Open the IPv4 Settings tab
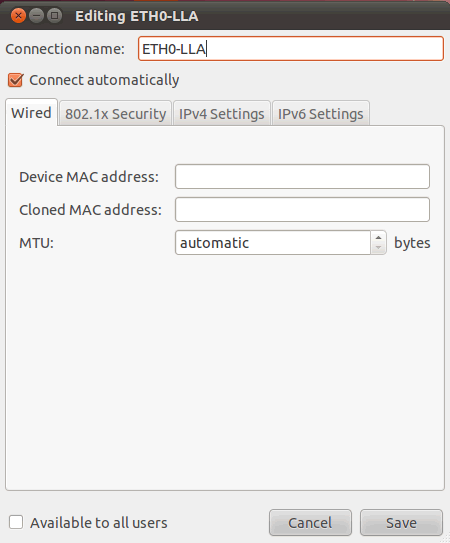The height and width of the screenshot is (543, 450). coord(222,114)
